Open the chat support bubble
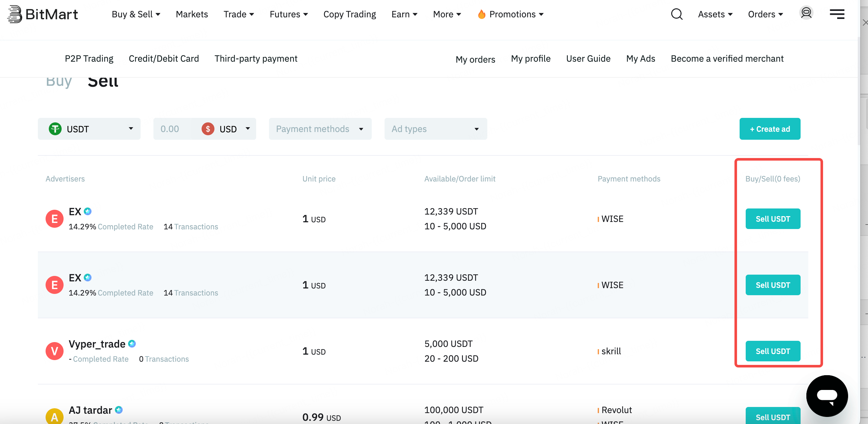The height and width of the screenshot is (424, 868). pyautogui.click(x=827, y=396)
